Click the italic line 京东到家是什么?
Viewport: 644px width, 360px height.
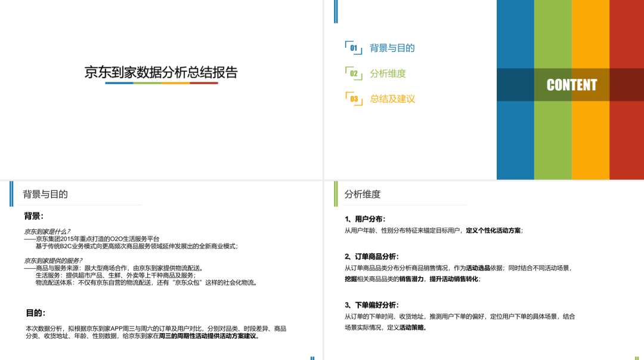pos(47,232)
